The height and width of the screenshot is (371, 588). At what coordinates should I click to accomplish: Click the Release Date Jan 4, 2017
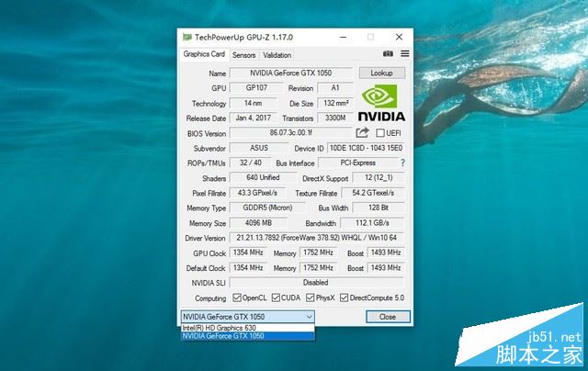point(254,118)
